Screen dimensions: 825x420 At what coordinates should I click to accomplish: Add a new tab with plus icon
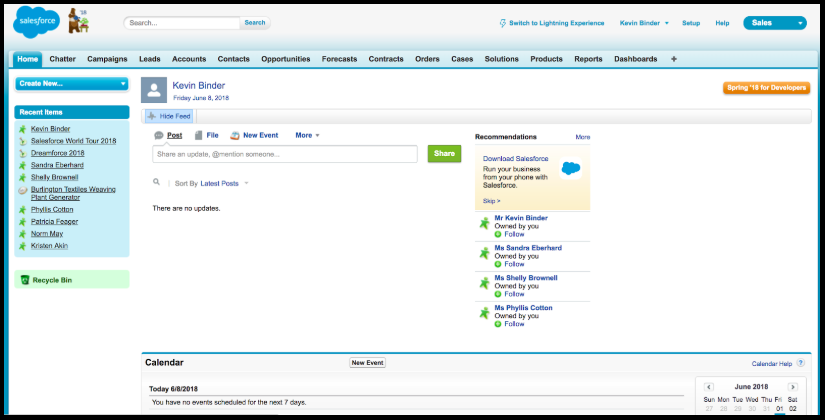[673, 59]
